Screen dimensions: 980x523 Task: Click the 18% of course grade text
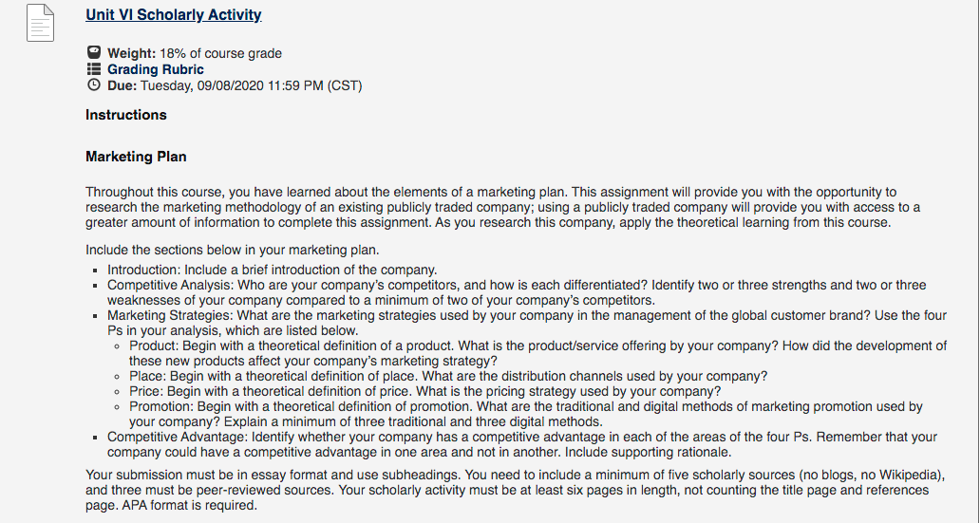(x=220, y=54)
